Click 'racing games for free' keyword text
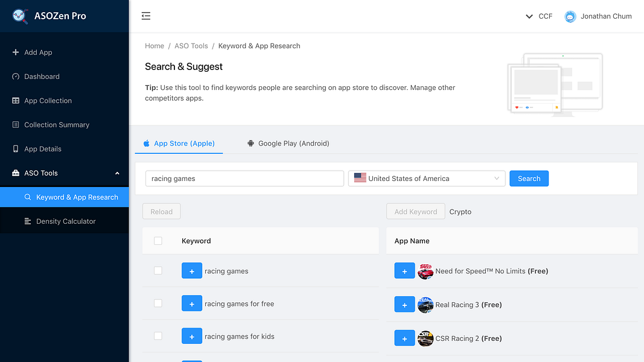644x362 pixels. pos(240,303)
